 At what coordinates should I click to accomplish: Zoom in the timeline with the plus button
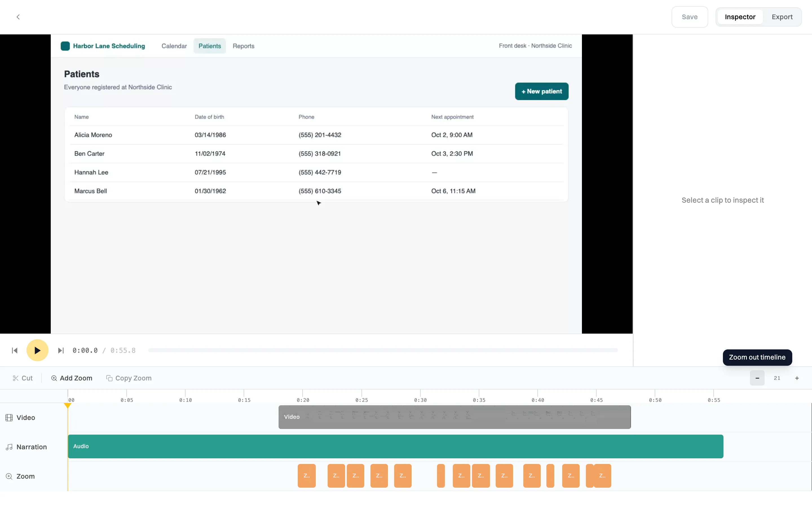tap(797, 378)
